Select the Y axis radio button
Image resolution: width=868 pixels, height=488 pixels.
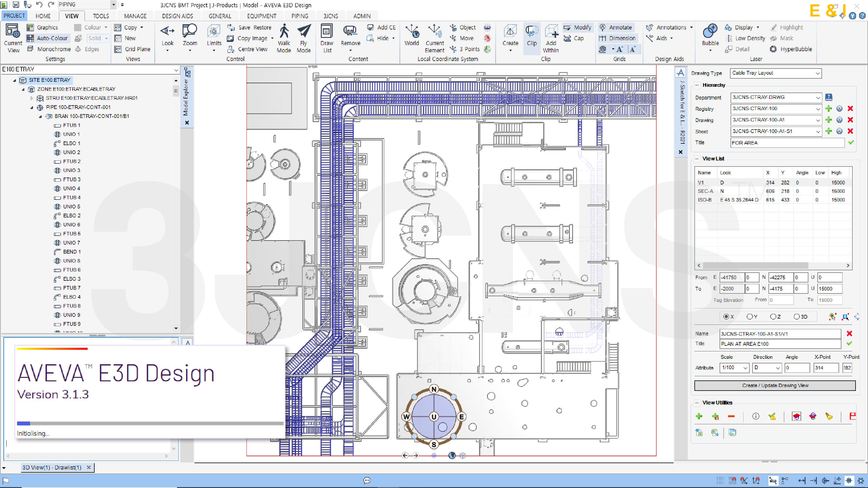click(750, 317)
